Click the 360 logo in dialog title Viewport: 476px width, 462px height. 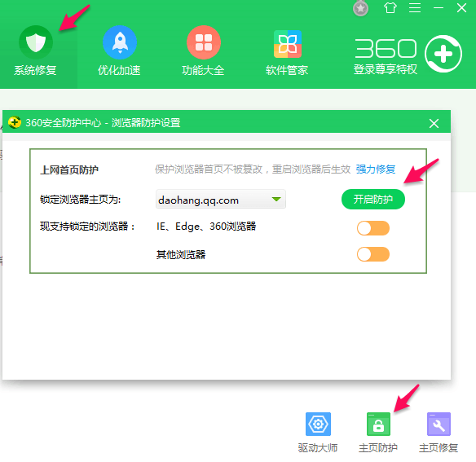(15, 123)
